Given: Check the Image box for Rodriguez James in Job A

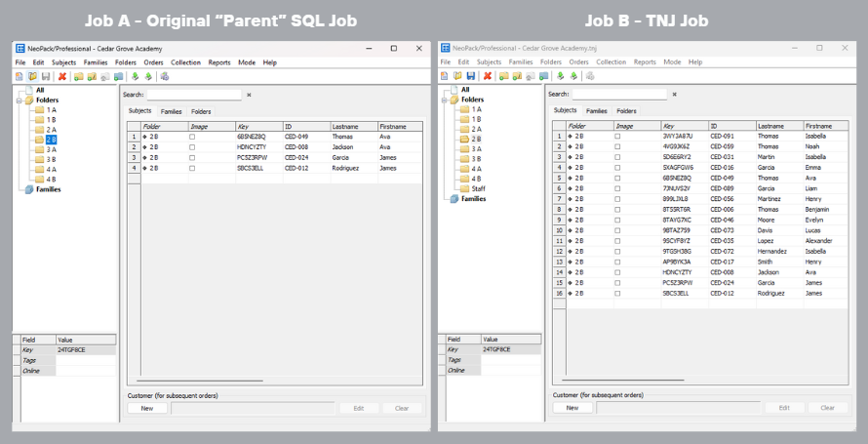Looking at the screenshot, I should tap(192, 168).
